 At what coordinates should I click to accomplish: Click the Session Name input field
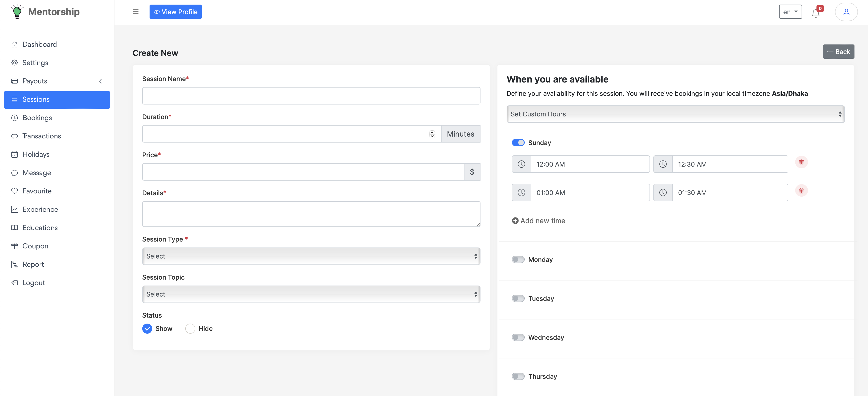[311, 96]
